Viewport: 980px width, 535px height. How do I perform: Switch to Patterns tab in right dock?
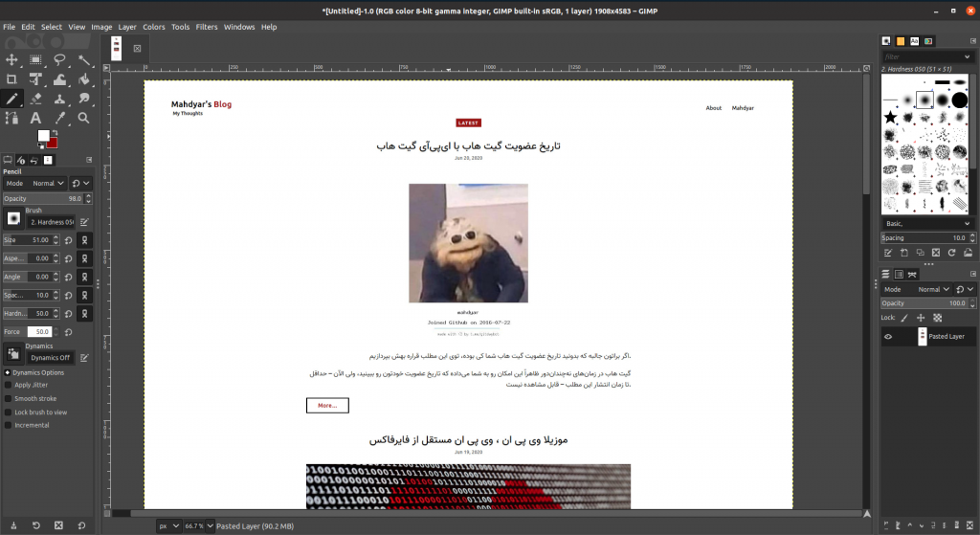pos(900,41)
